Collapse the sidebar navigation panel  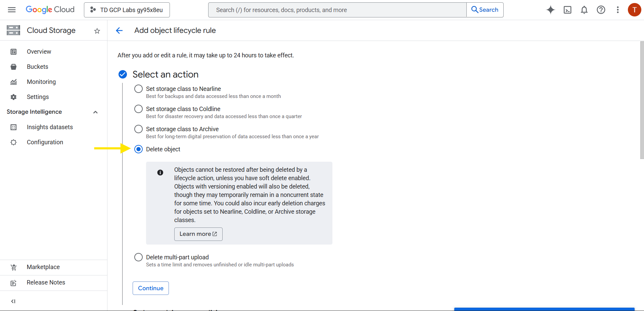[x=13, y=301]
